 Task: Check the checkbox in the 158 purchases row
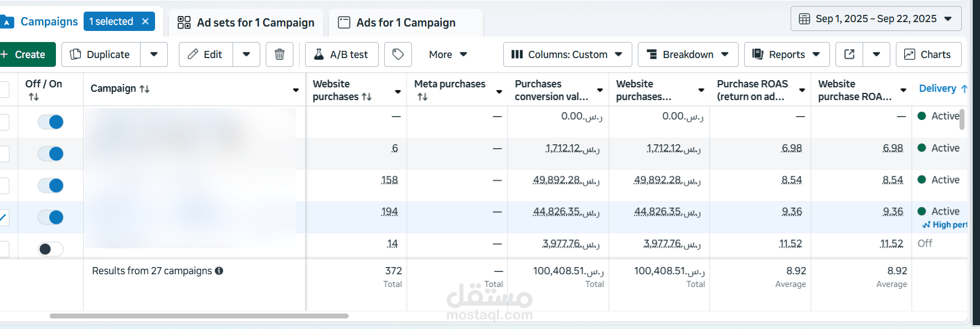pos(3,185)
